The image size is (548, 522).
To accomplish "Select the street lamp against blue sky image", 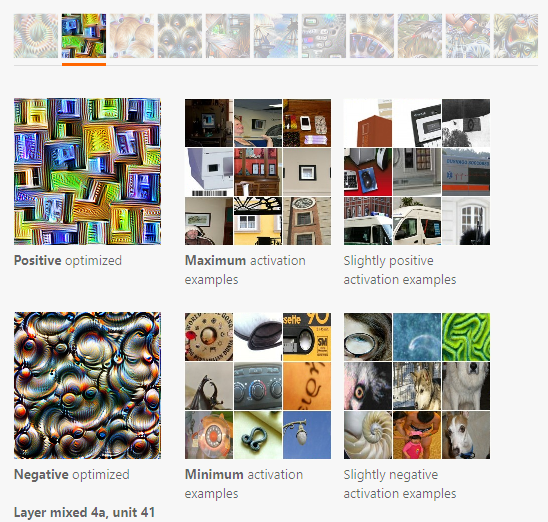I will tap(307, 435).
